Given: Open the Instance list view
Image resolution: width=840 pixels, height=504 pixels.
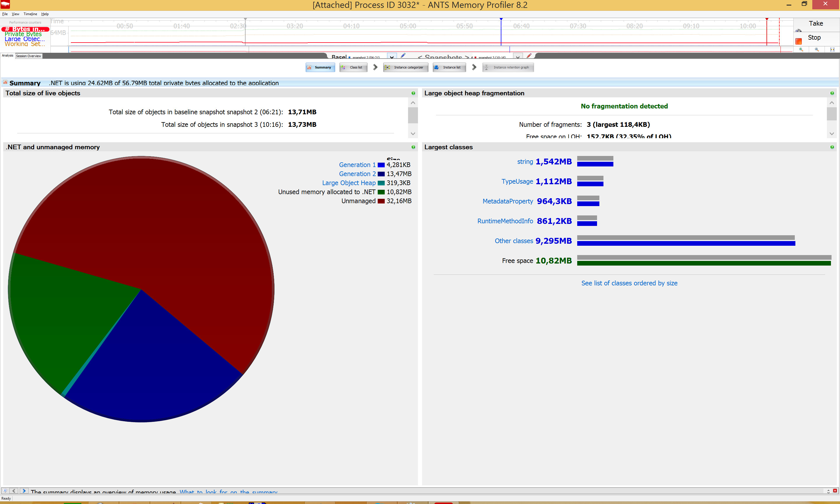Looking at the screenshot, I should click(449, 67).
